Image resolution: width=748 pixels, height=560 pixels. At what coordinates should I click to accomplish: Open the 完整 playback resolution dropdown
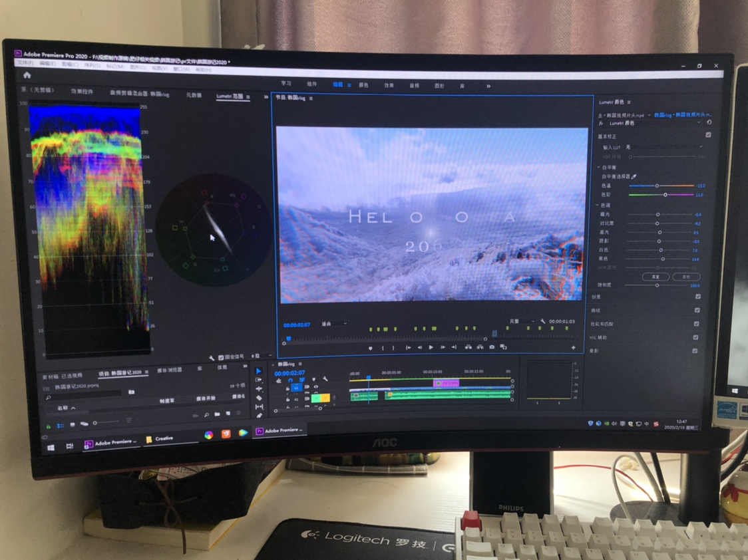pos(521,321)
